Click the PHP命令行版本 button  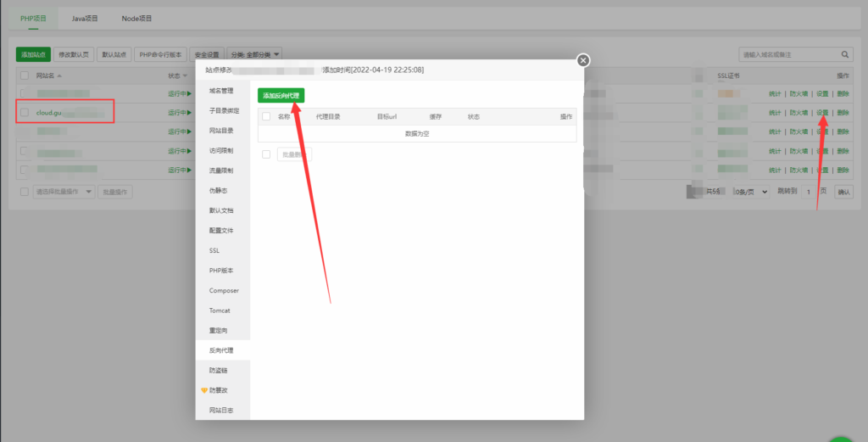coord(160,54)
